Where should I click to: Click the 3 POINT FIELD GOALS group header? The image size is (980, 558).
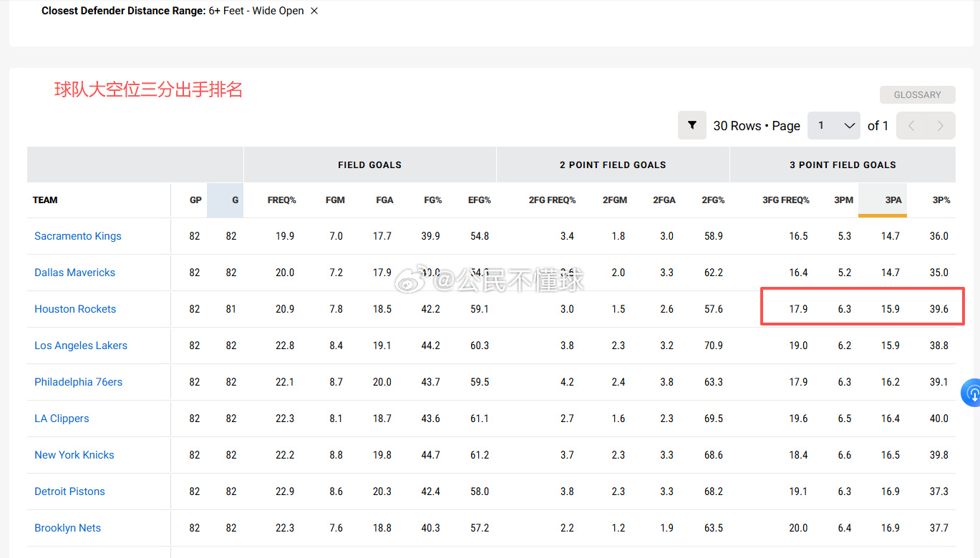coord(843,165)
